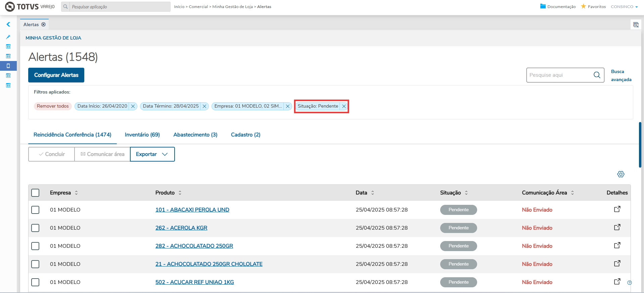Open Busca avançada link

click(621, 75)
